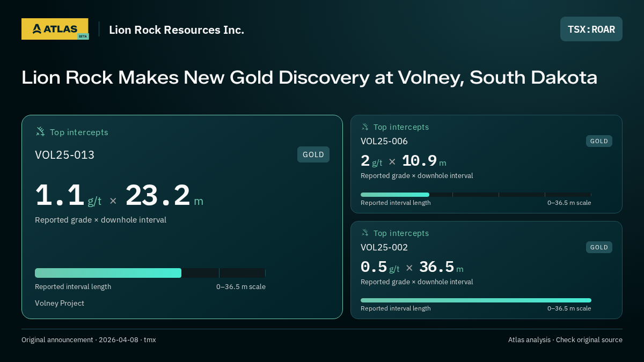The width and height of the screenshot is (644, 362).
Task: Click the 0.5 g/t grade value
Action: tap(380, 267)
